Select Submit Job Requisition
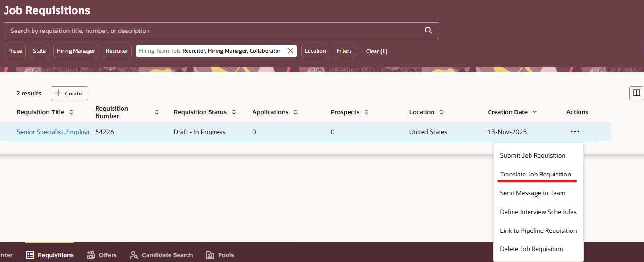Viewport: 644px width, 262px height. pos(533,155)
